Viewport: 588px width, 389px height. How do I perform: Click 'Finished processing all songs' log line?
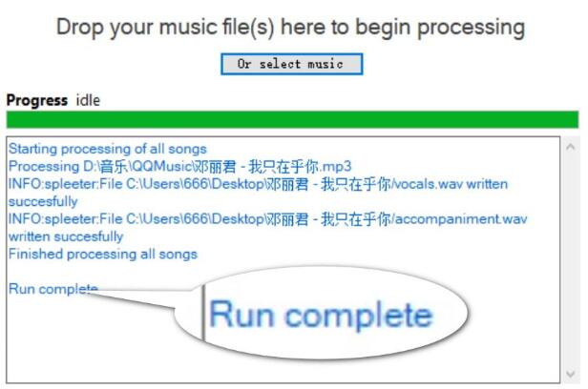tap(103, 254)
